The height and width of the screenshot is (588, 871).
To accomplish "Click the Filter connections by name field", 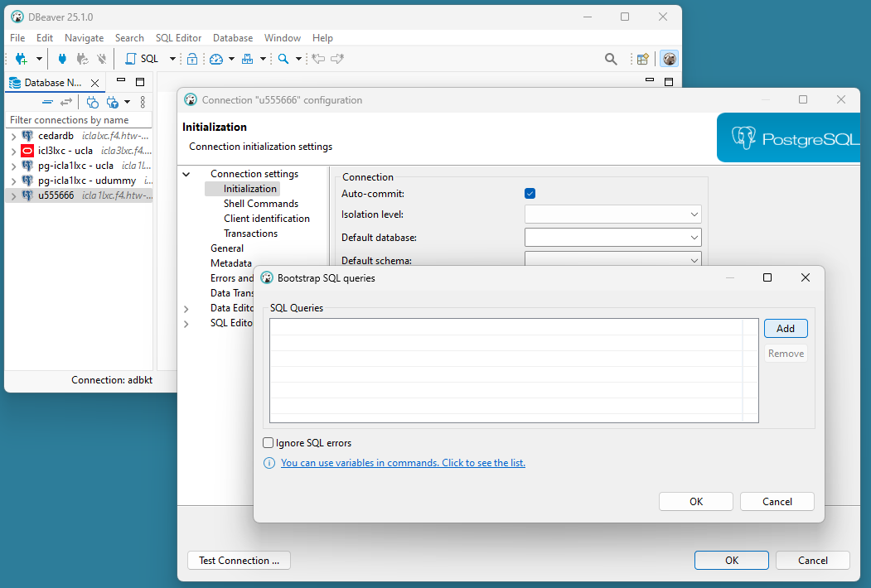I will click(79, 120).
